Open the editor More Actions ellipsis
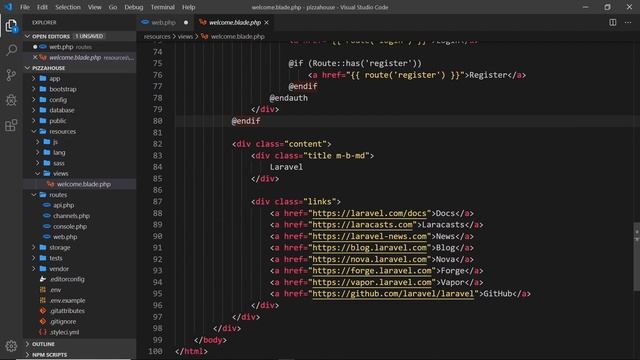 point(628,22)
